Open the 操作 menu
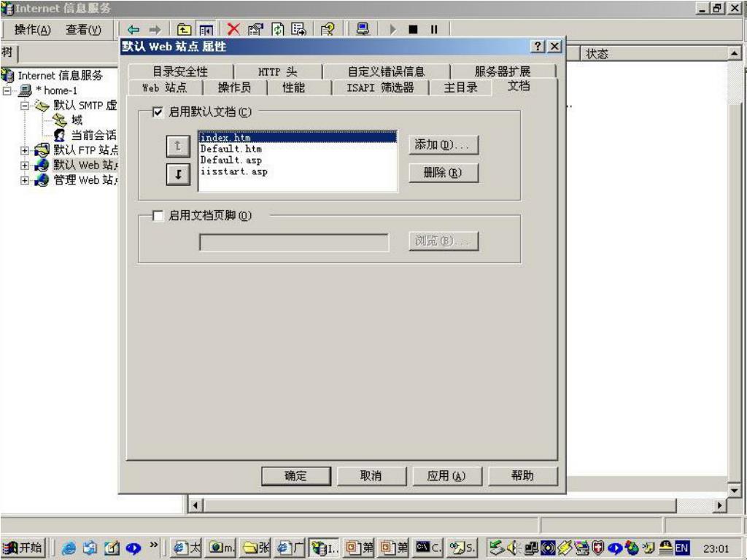Viewport: 747px width, 560px height. [x=33, y=29]
